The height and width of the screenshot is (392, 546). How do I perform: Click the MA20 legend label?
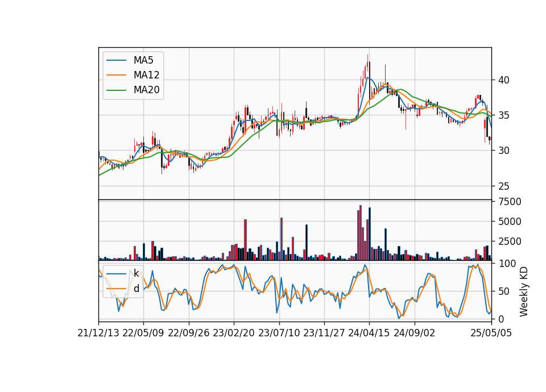click(146, 90)
